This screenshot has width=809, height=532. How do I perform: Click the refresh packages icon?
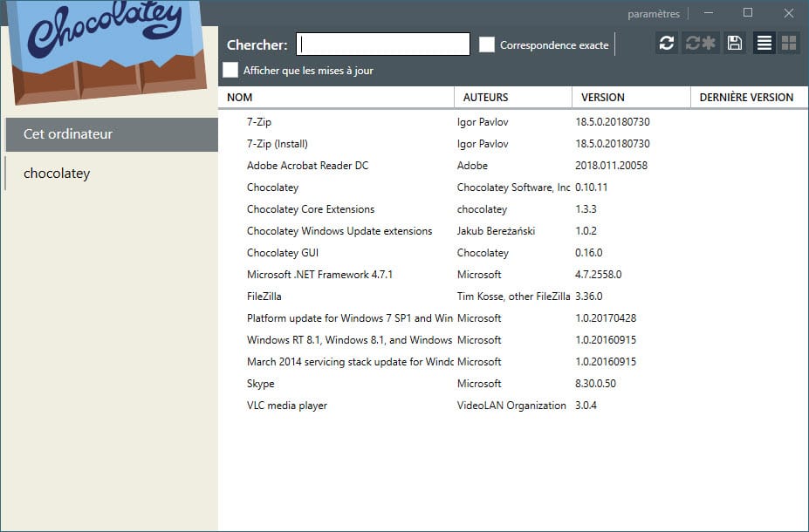point(667,43)
